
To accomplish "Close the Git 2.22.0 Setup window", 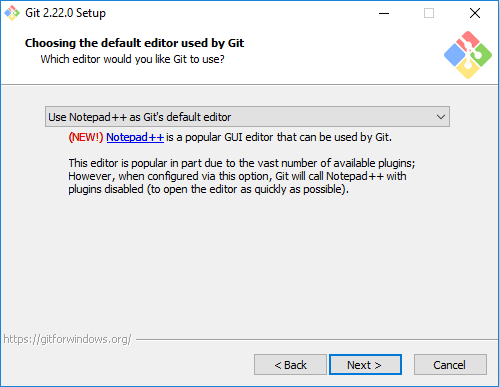I will coord(475,13).
